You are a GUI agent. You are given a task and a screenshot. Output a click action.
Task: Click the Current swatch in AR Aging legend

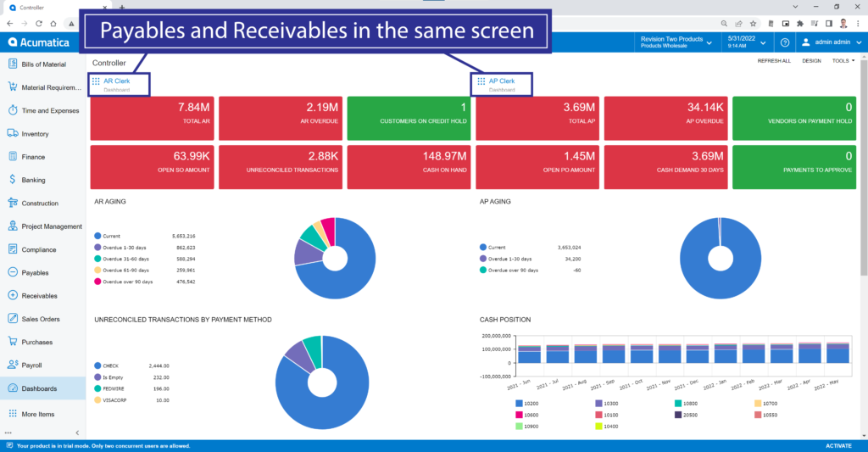(97, 236)
